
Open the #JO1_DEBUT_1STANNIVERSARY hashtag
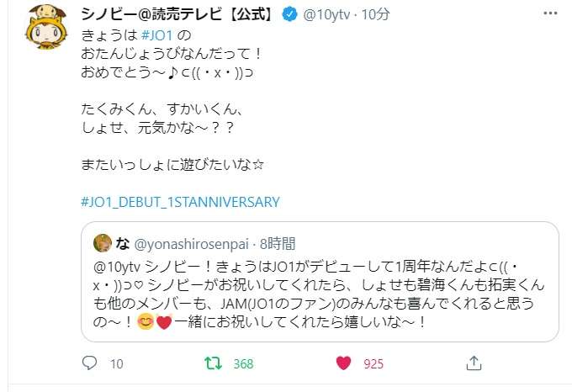click(180, 202)
